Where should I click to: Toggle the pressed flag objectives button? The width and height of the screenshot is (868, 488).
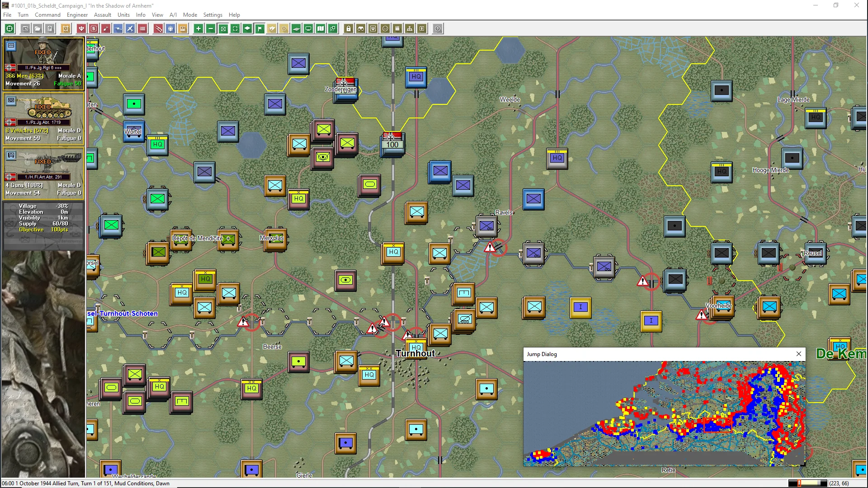coord(259,28)
